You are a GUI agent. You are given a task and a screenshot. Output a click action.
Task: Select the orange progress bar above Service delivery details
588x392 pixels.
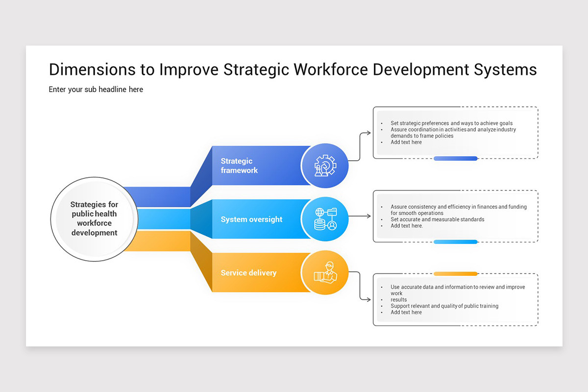(x=456, y=273)
